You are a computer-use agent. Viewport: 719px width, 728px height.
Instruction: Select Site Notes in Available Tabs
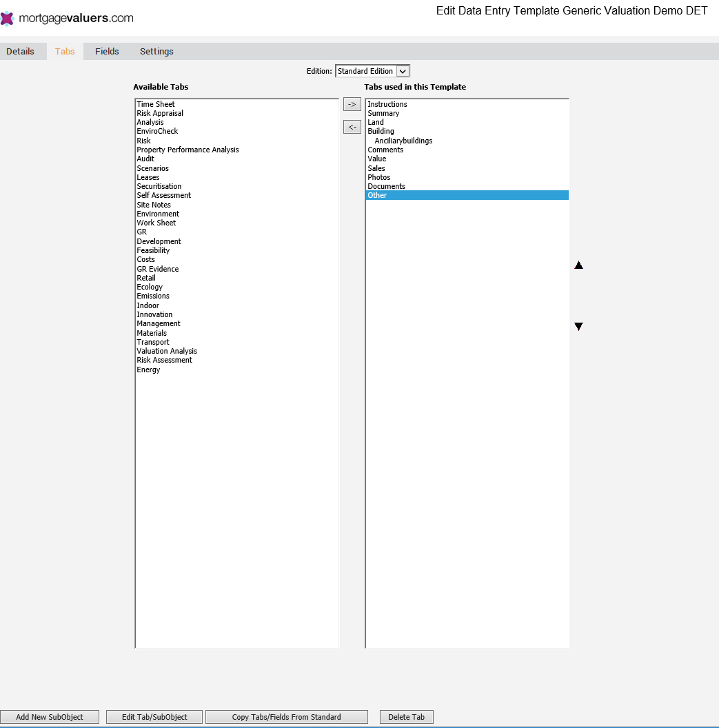[236, 205]
